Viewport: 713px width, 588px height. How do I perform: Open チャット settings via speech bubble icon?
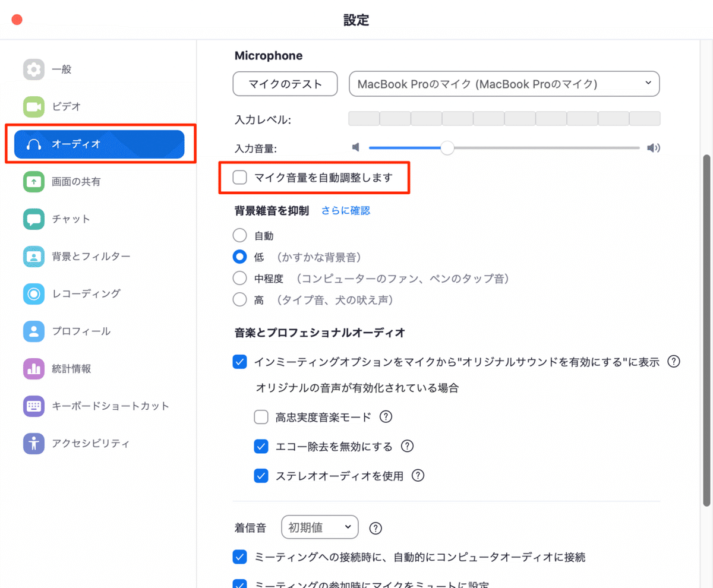(34, 219)
